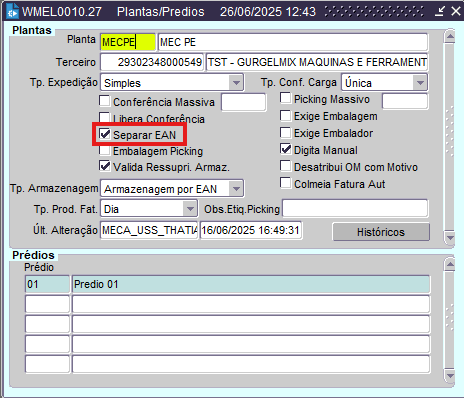This screenshot has width=464, height=398.
Task: Click the Últ. Alteração user field
Action: tap(149, 230)
